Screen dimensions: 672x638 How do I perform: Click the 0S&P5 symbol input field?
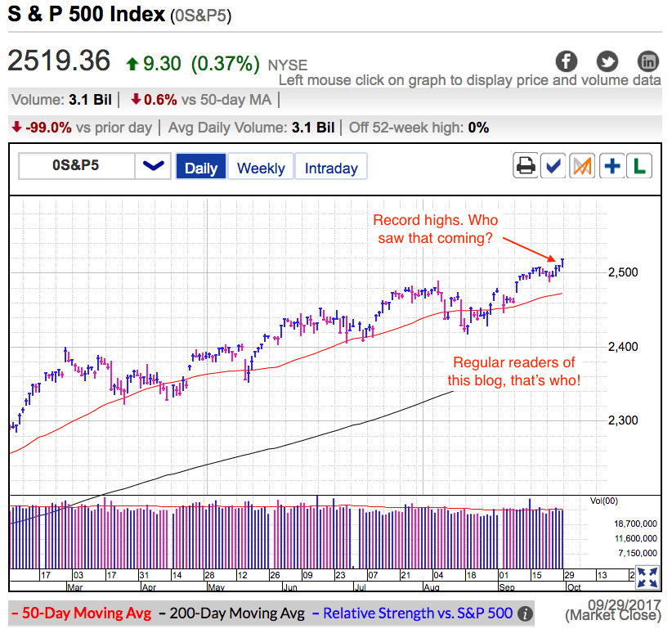click(x=77, y=165)
